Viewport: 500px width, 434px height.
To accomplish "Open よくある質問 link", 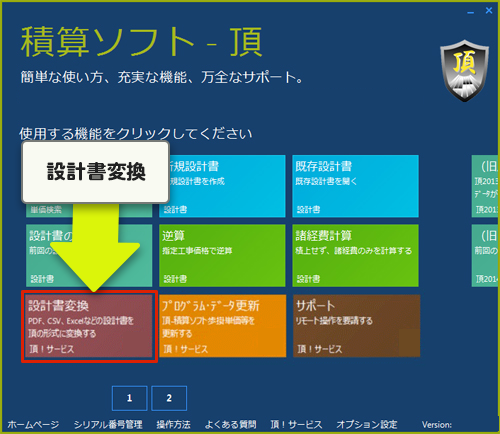I will (x=230, y=424).
